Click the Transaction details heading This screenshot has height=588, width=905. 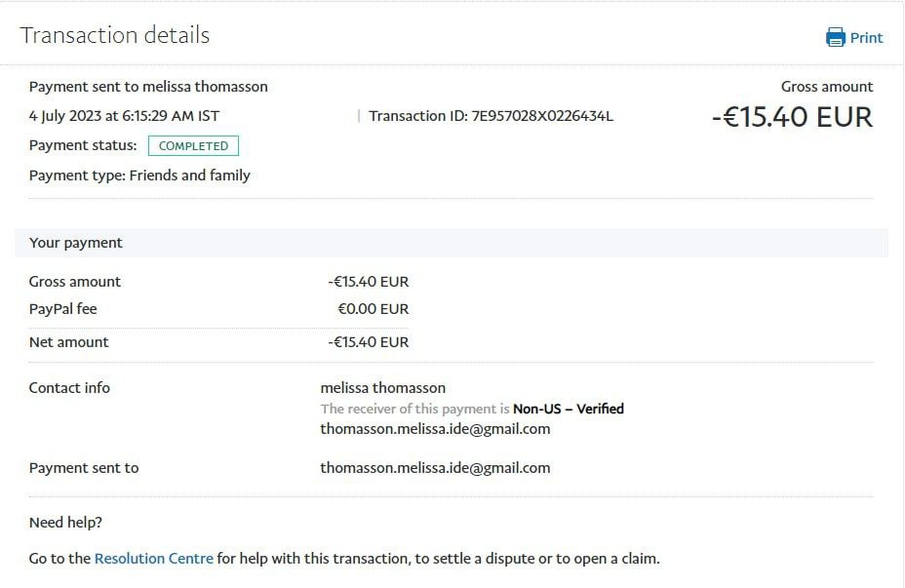click(115, 35)
